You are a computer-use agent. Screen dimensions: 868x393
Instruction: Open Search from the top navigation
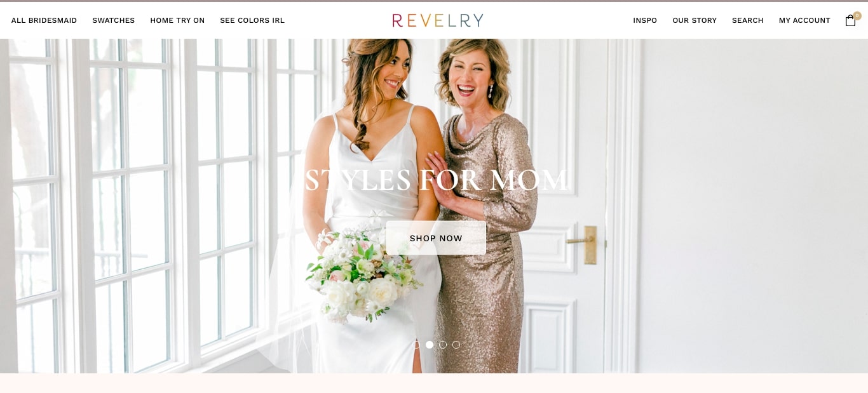click(748, 20)
